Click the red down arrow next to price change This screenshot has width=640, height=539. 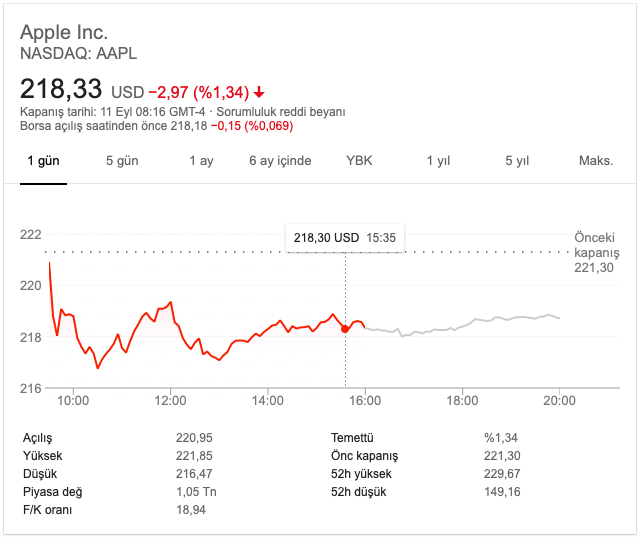point(259,92)
